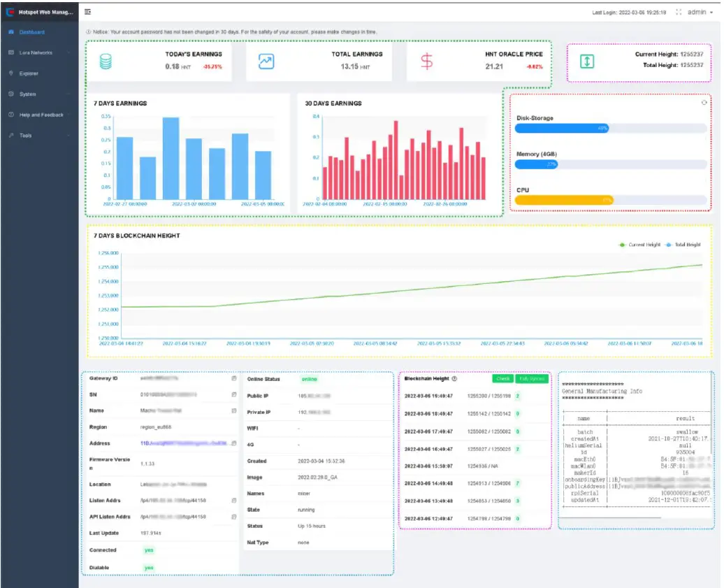Click the copy icon for Listen Addrs
This screenshot has height=588, width=724.
pyautogui.click(x=234, y=501)
